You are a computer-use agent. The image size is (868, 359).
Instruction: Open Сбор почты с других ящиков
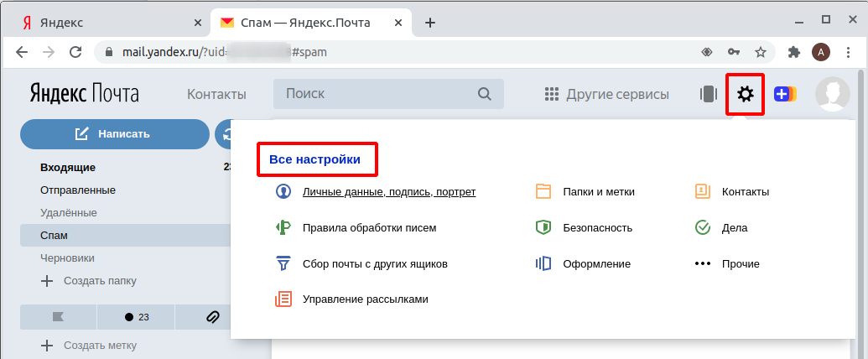(375, 263)
